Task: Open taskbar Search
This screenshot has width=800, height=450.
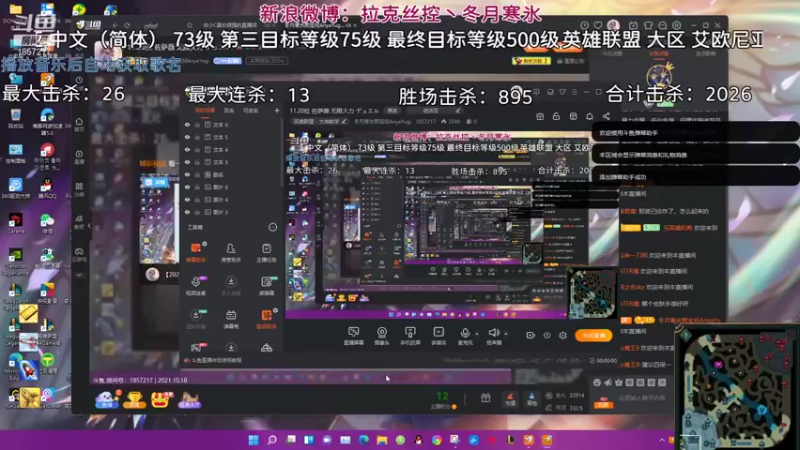Action: pyautogui.click(x=272, y=440)
